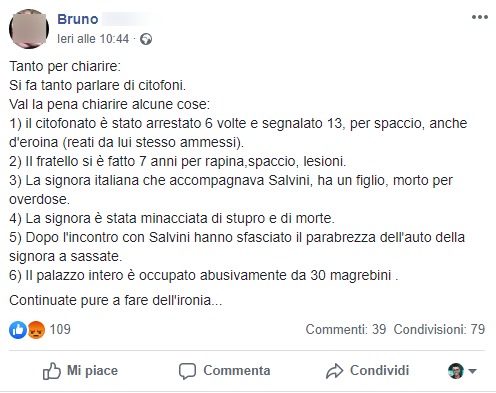Screen dimensions: 496x393
Task: Share the post with Condividi
Action: tap(367, 371)
